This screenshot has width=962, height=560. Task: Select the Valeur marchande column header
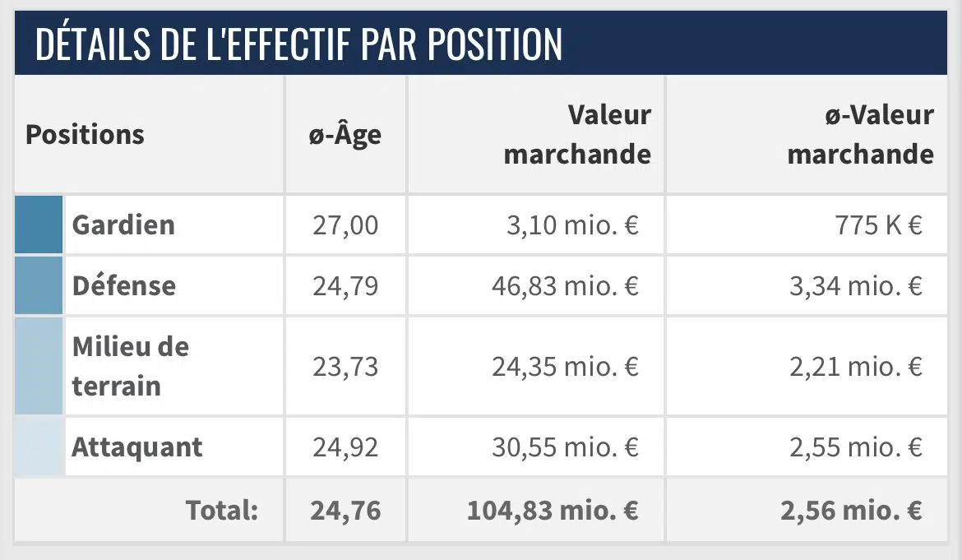577,134
